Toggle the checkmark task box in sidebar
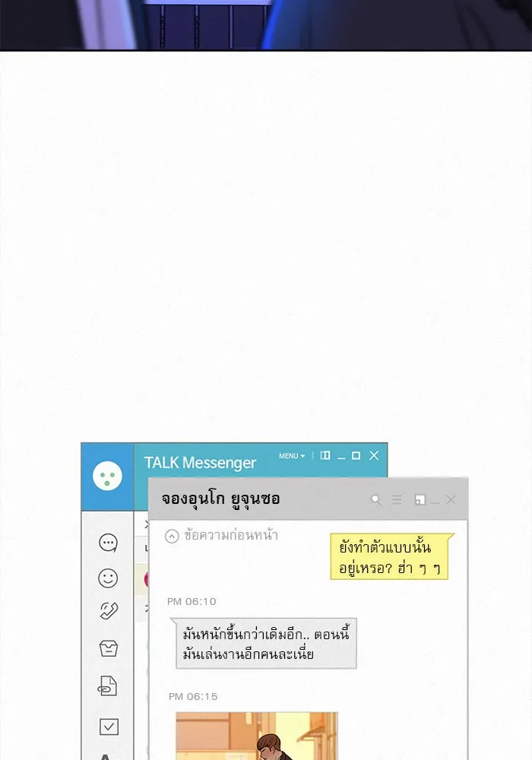Screen dimensions: 532x760 pyautogui.click(x=109, y=727)
